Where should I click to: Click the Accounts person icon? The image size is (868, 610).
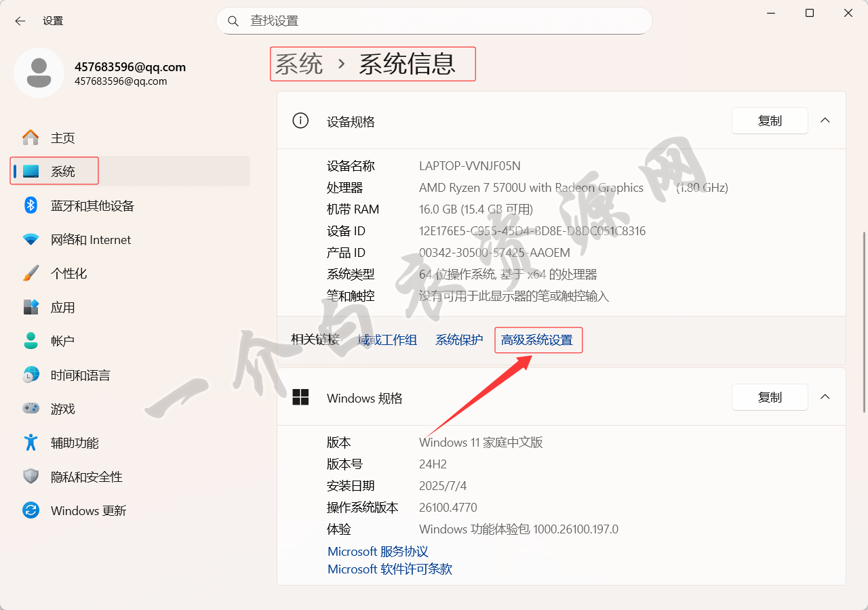pyautogui.click(x=31, y=341)
